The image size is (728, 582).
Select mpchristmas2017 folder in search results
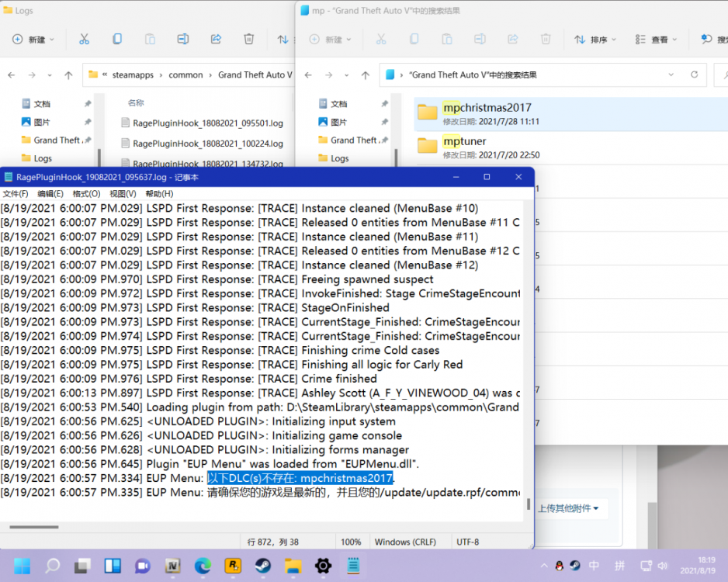[571, 114]
